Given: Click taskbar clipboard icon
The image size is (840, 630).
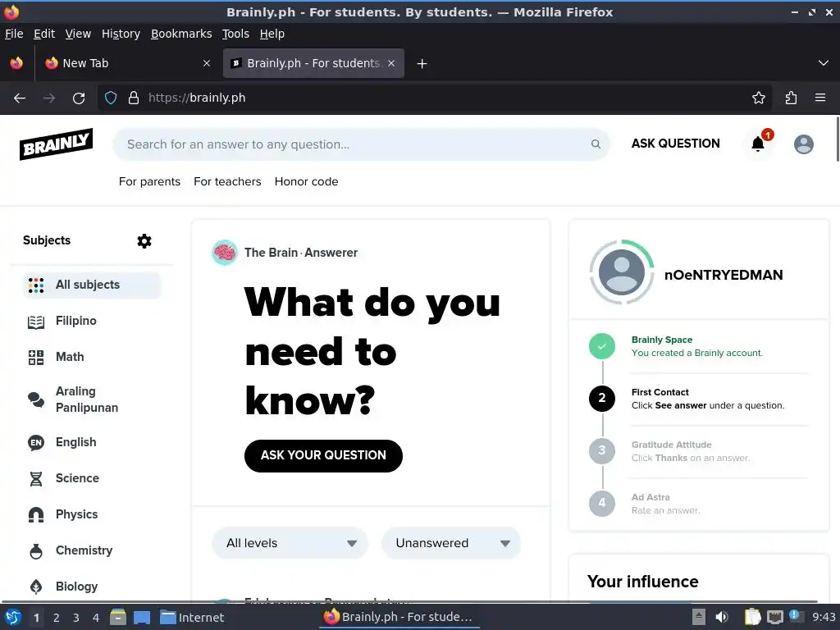Looking at the screenshot, I should click(752, 617).
